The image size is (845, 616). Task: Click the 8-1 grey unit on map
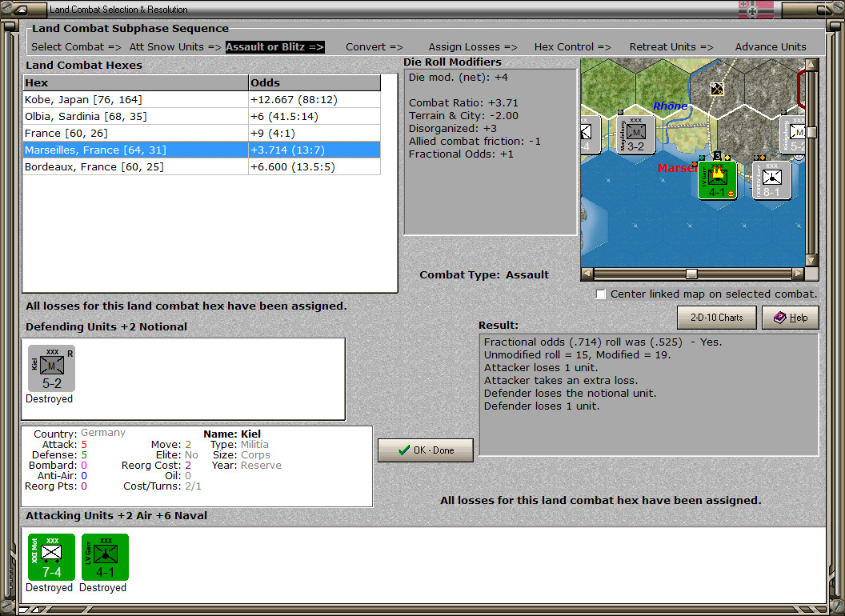771,180
